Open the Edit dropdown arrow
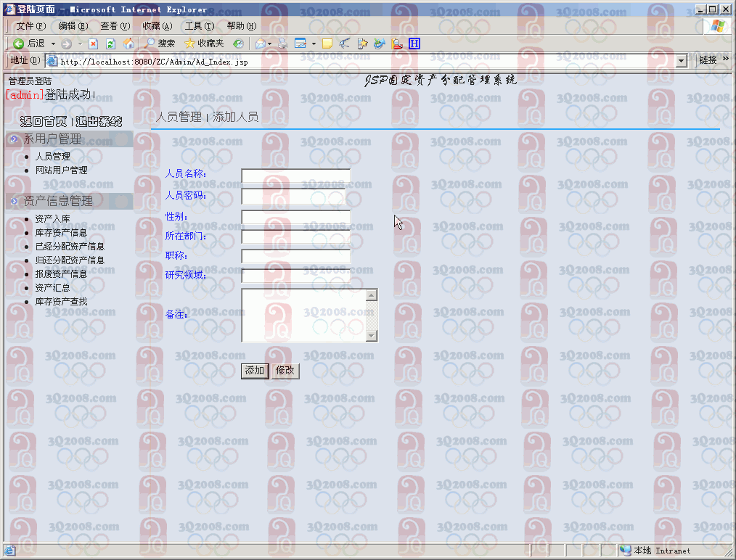 click(x=314, y=44)
